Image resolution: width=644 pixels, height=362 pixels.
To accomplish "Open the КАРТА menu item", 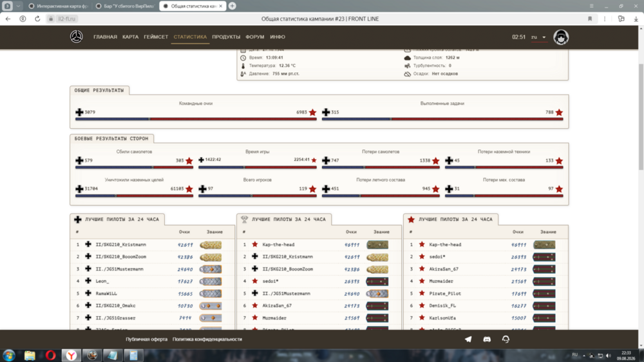I will tap(130, 37).
